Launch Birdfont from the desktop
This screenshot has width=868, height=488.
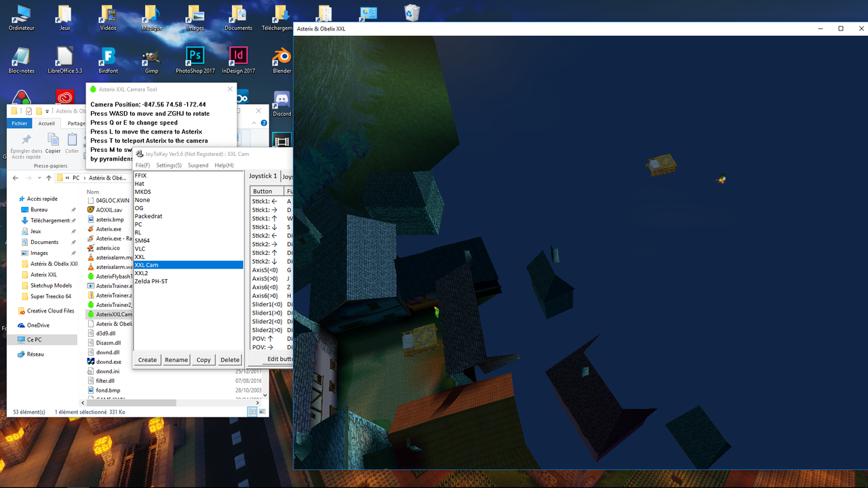pos(108,60)
